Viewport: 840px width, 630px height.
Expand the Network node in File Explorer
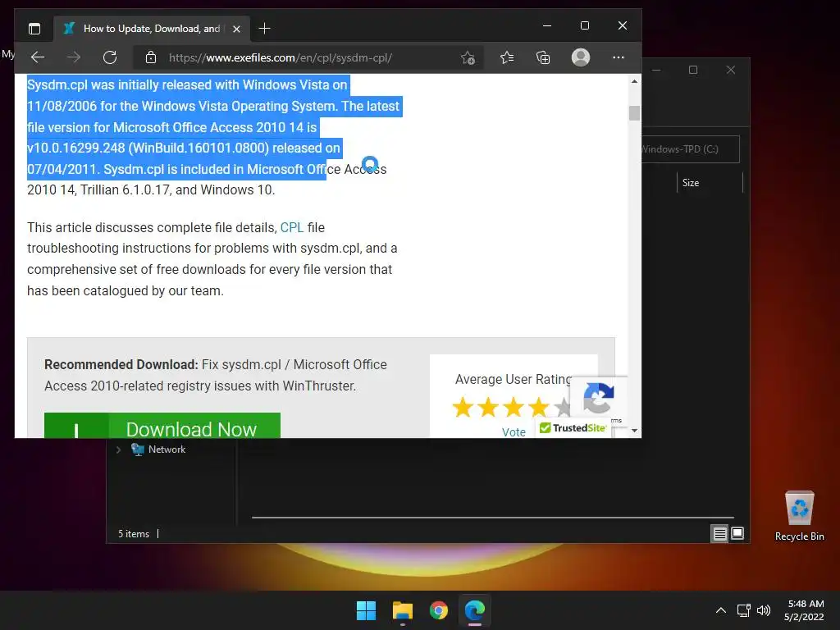118,450
